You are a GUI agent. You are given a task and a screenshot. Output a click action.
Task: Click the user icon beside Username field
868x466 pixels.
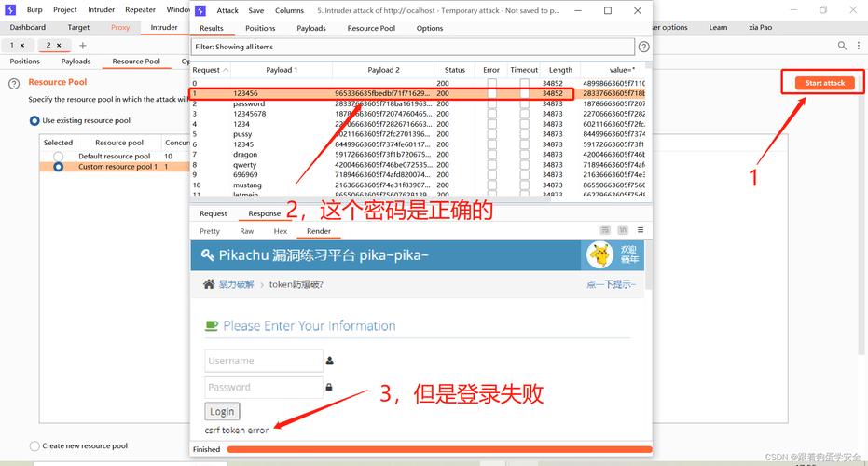330,361
